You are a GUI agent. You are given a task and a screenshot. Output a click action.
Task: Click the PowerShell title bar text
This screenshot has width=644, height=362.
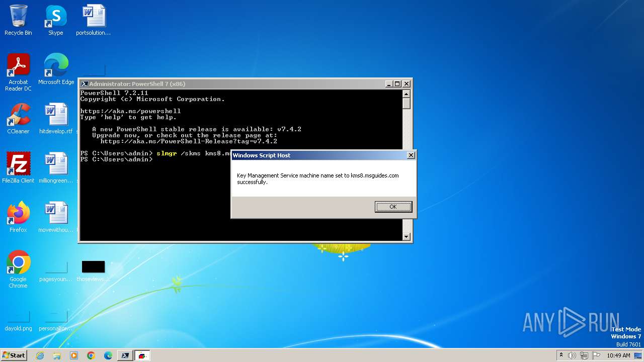137,84
